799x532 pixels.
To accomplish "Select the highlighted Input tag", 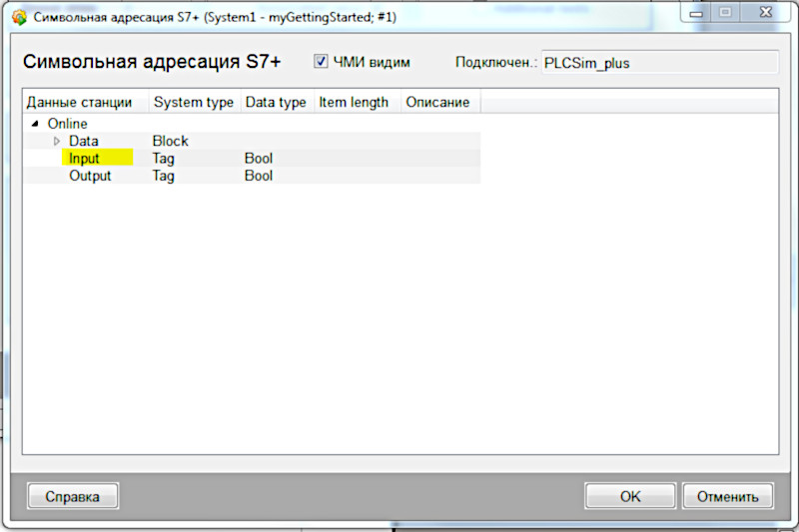I will coord(84,159).
